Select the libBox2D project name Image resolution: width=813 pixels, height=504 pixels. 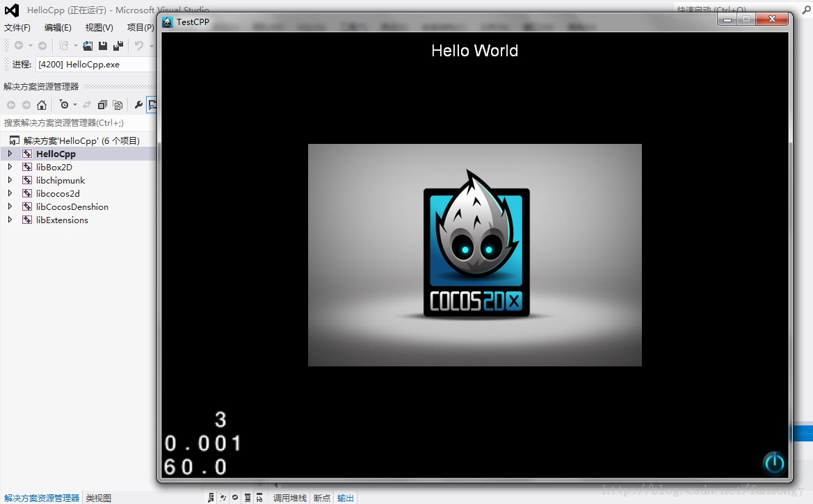tap(54, 167)
